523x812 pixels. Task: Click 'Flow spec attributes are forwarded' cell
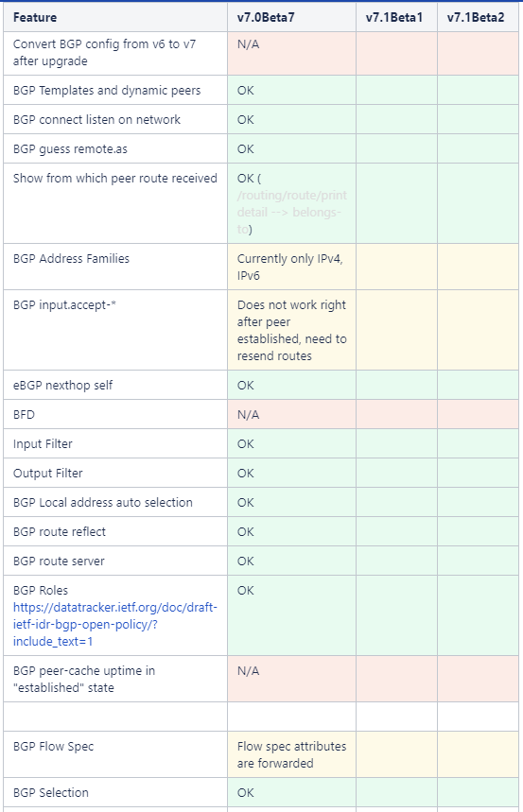(291, 754)
